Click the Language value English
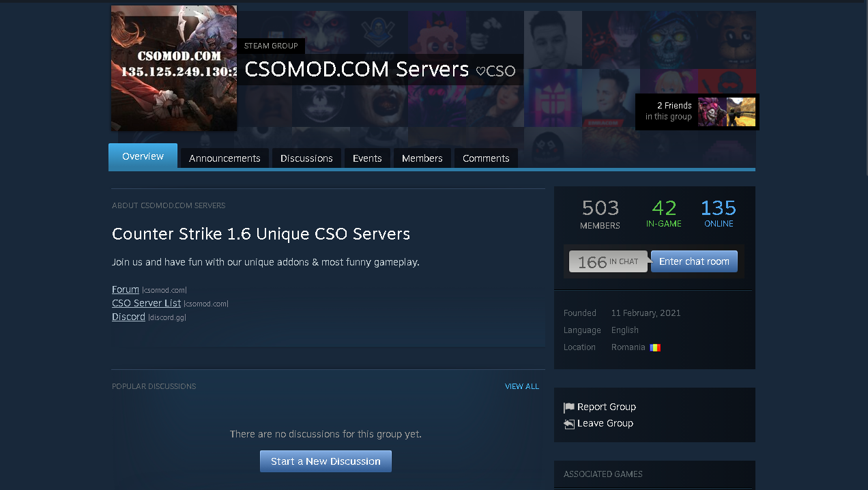Viewport: 868px width, 490px height. 625,330
